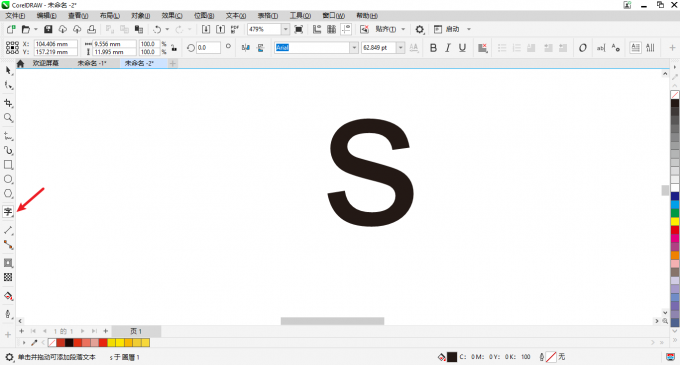Expand the Arial font list dropdown
The height and width of the screenshot is (365, 680).
[354, 48]
